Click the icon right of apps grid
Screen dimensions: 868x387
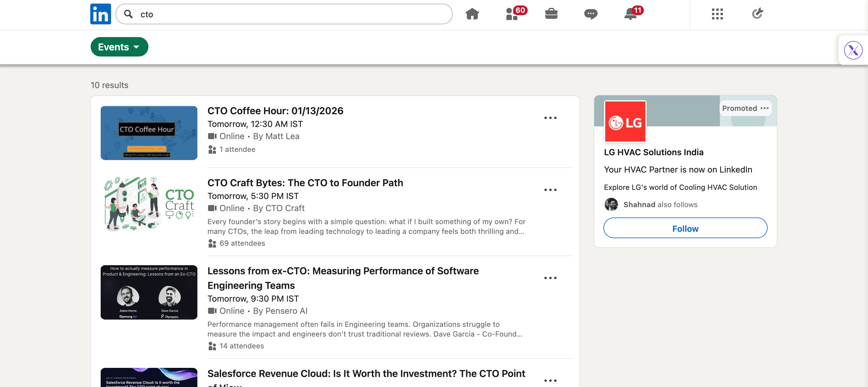757,14
